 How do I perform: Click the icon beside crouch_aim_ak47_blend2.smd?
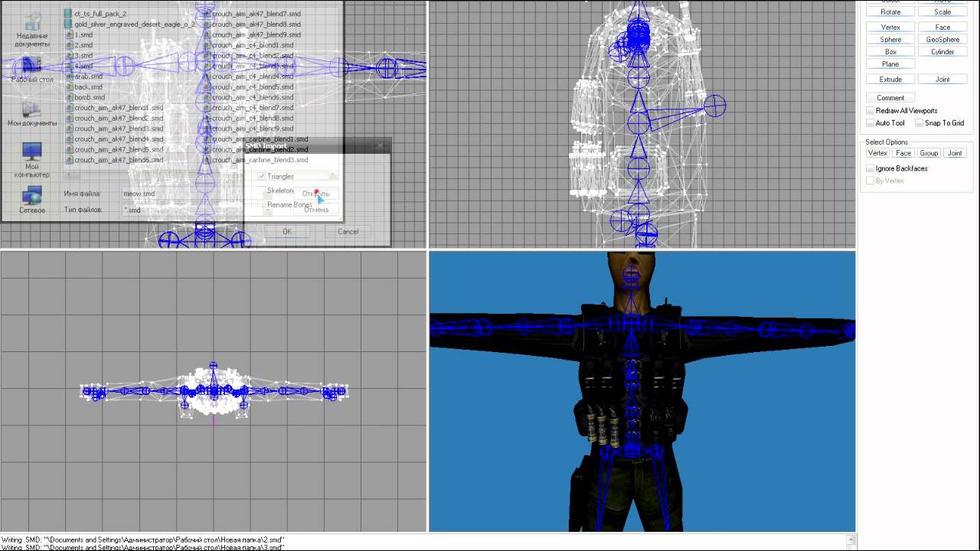(x=69, y=119)
